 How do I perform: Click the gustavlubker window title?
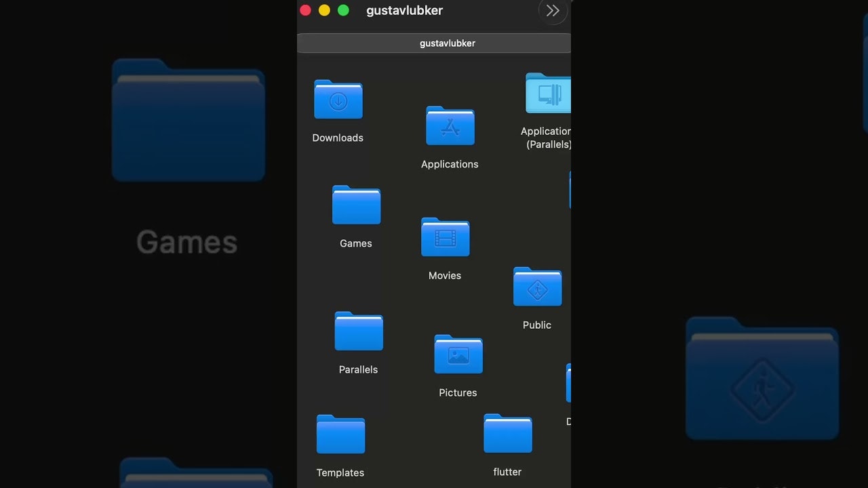pos(405,10)
